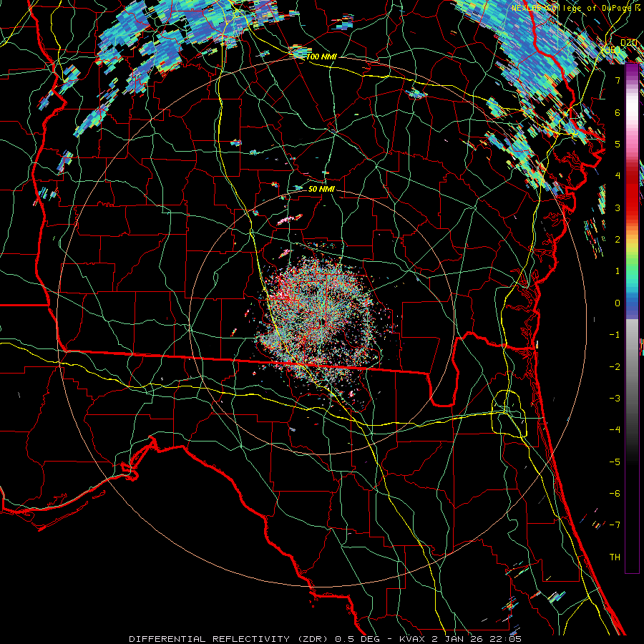Image resolution: width=644 pixels, height=644 pixels.
Task: Click the "-3" legend value
Action: [x=615, y=399]
